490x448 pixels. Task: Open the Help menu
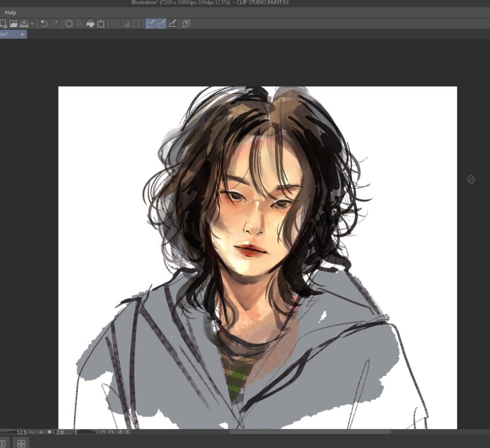coord(11,13)
